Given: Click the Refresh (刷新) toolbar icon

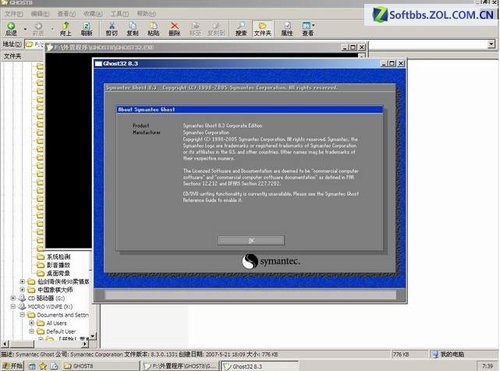Looking at the screenshot, I should click(x=86, y=29).
